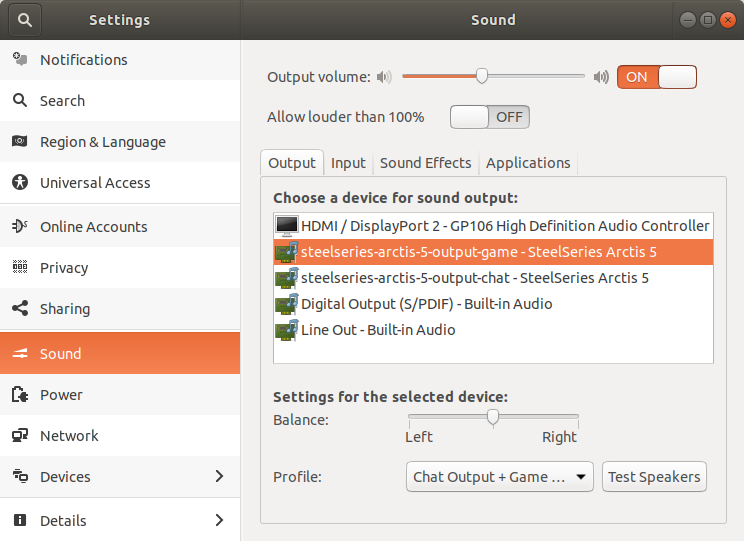Turn off the Output volume ON switch
The width and height of the screenshot is (744, 541).
pyautogui.click(x=657, y=77)
